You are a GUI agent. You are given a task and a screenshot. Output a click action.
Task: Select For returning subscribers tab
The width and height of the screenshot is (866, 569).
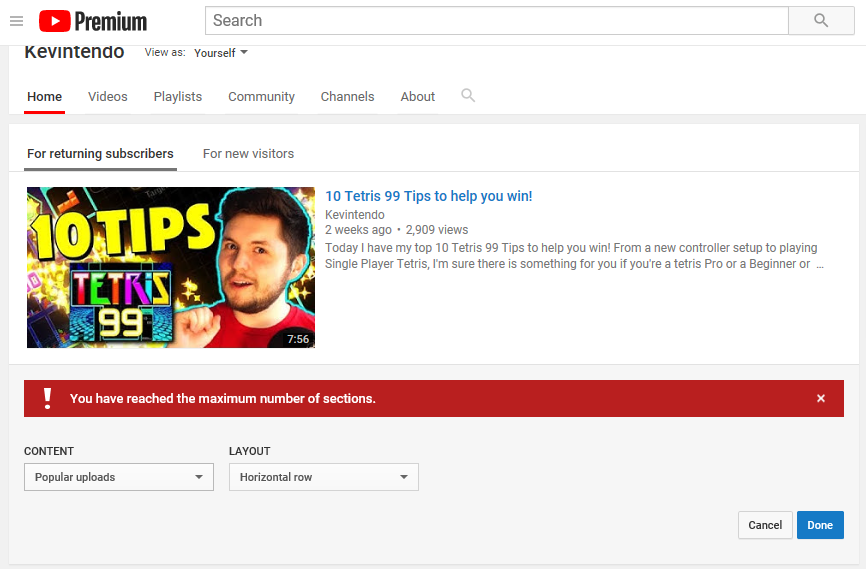(x=101, y=154)
